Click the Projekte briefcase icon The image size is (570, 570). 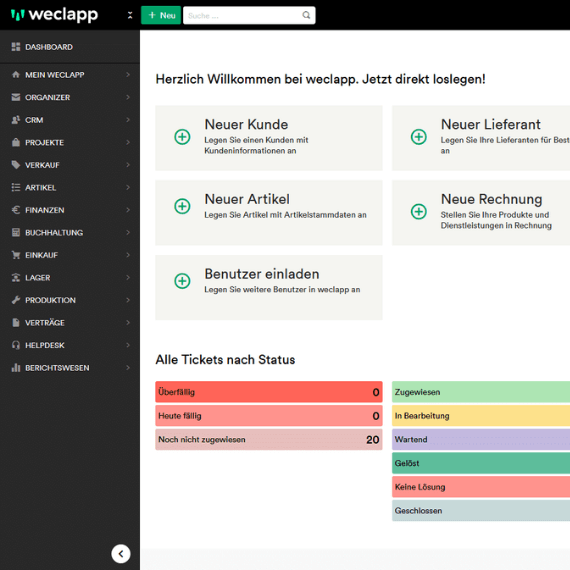16,142
